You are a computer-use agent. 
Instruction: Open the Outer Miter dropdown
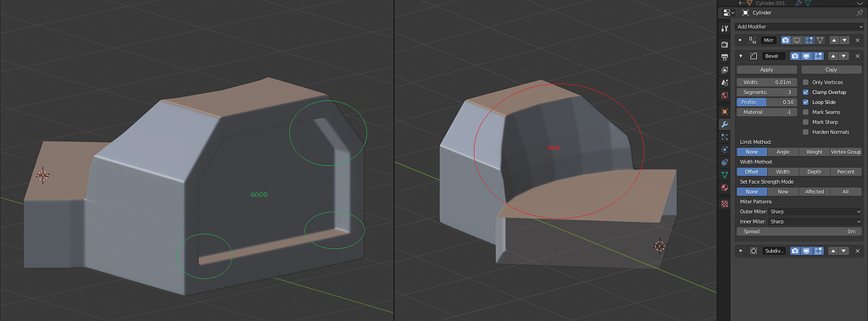tap(798, 212)
